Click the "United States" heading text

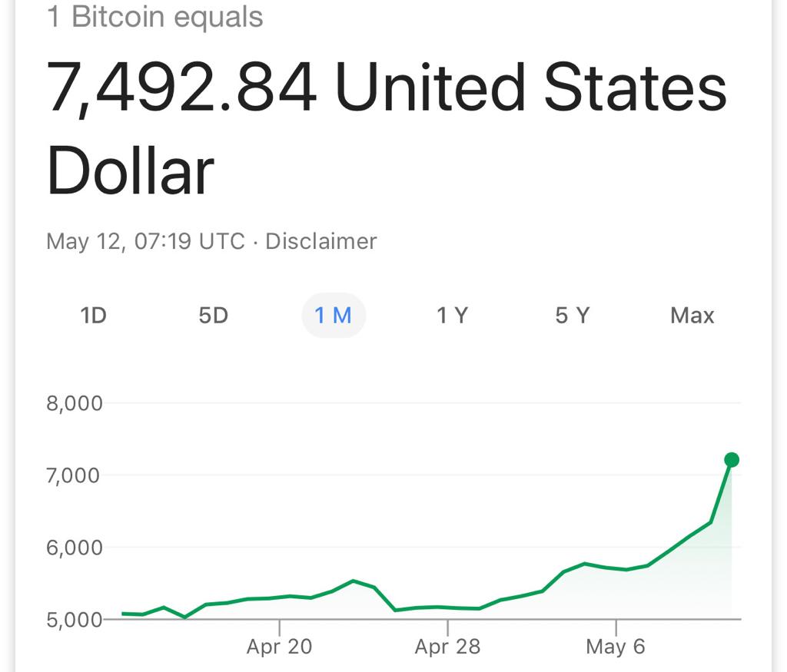coord(531,89)
